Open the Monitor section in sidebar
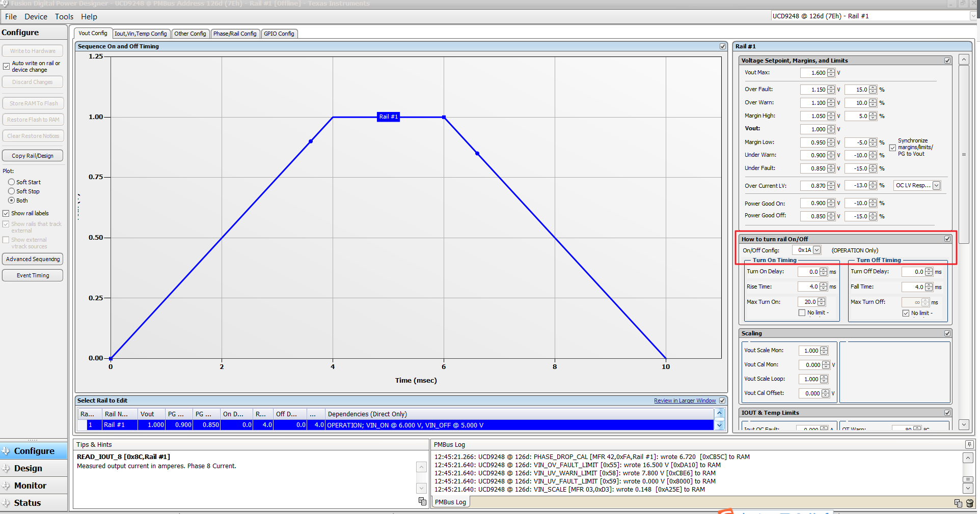 pos(34,486)
